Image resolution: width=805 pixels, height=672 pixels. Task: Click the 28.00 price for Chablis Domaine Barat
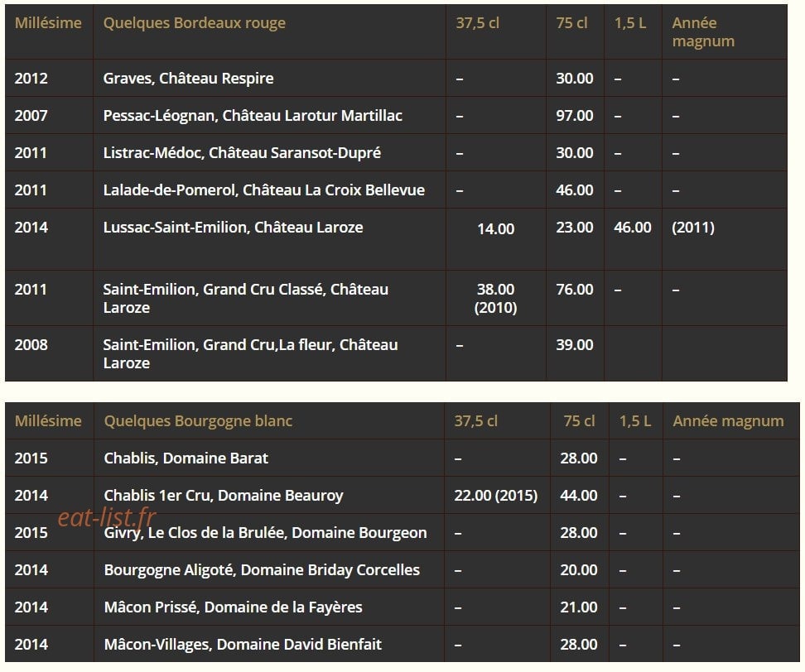[579, 458]
